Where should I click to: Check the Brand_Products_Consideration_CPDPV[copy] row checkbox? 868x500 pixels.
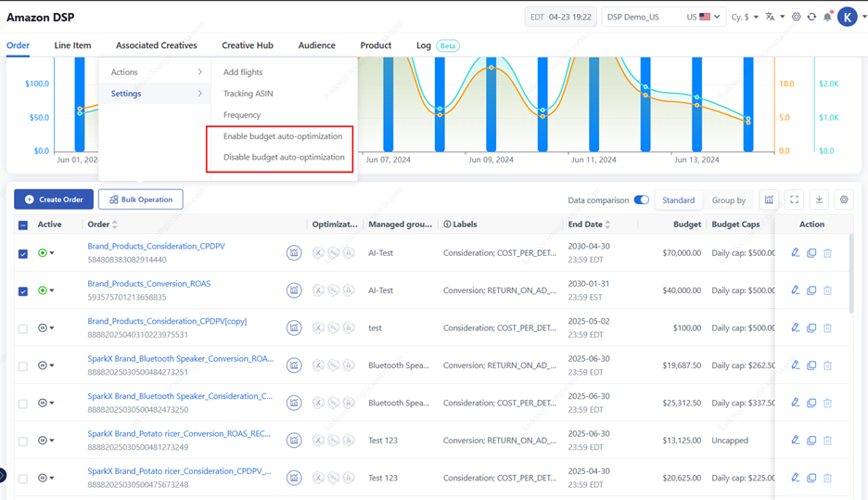tap(23, 328)
